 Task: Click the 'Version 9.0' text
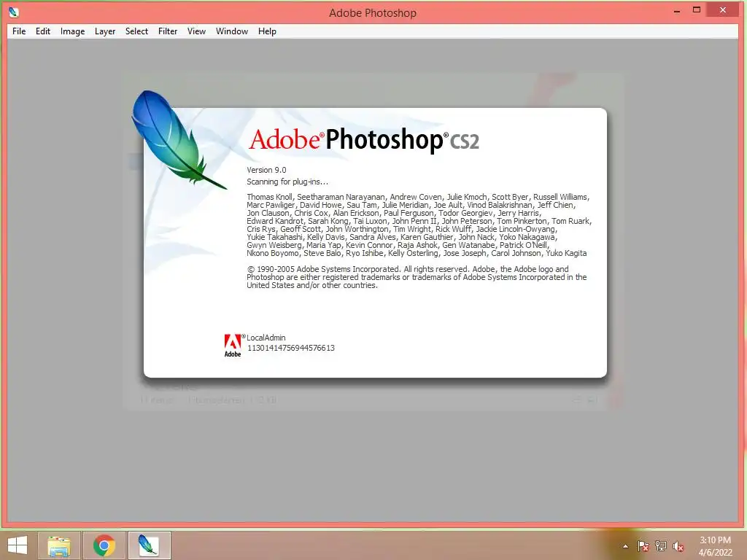pos(266,170)
